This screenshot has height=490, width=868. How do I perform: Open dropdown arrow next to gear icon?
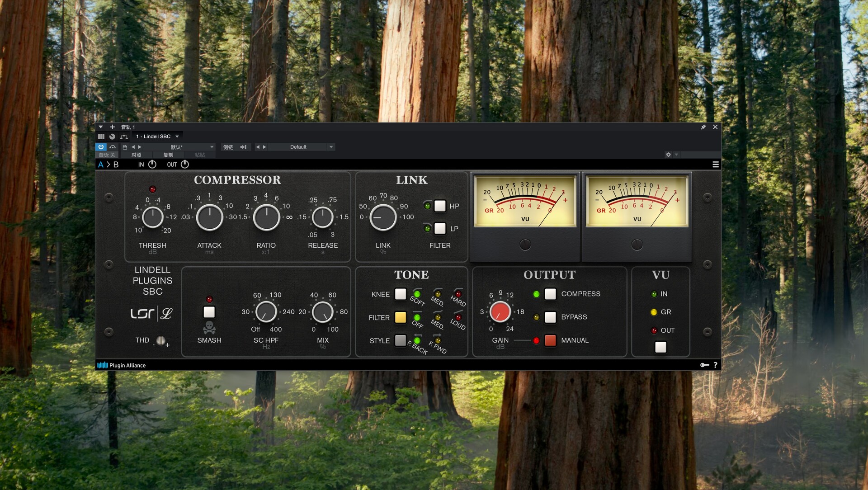(x=676, y=155)
